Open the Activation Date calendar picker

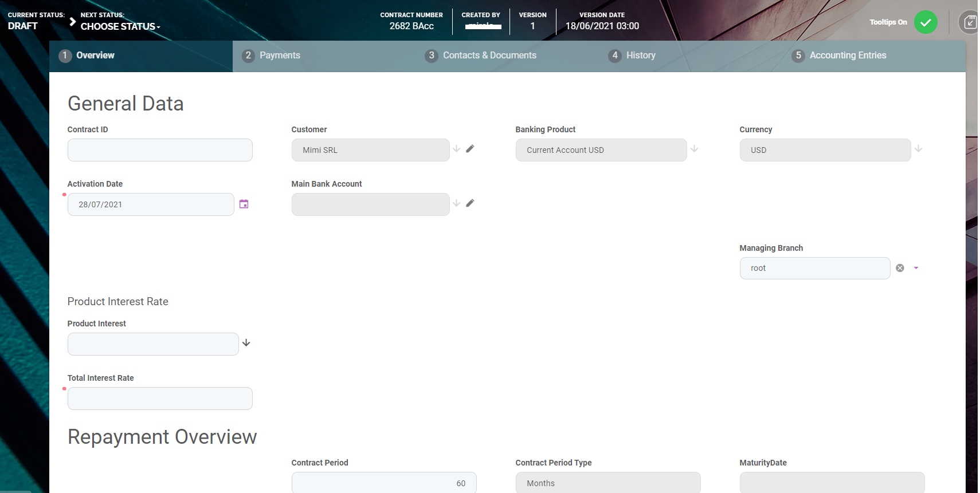(244, 204)
